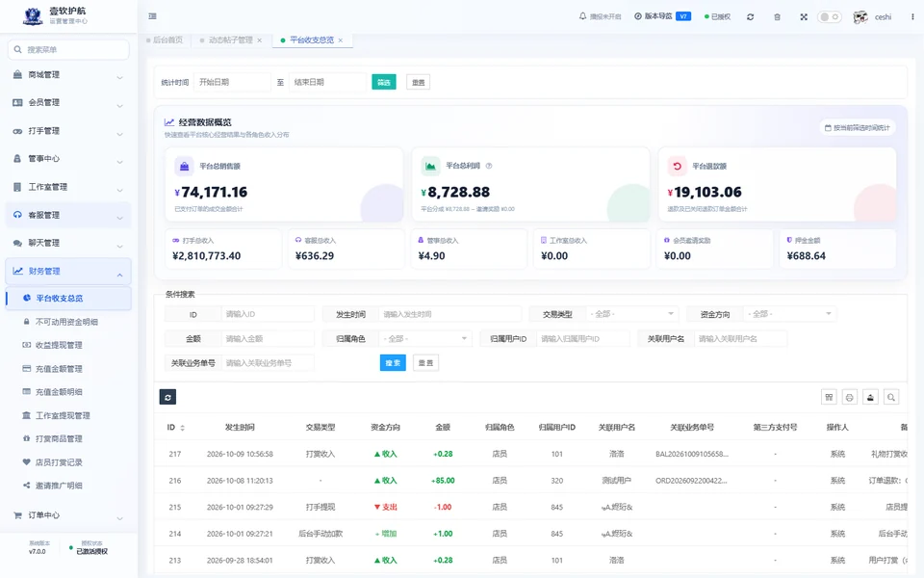The height and width of the screenshot is (578, 924).
Task: Expand the 订单中心 menu
Action: click(68, 515)
